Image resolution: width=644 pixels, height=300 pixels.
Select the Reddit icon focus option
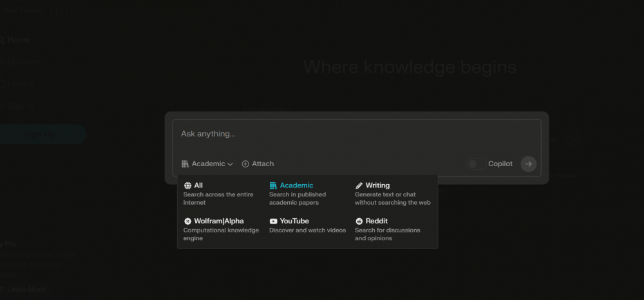(359, 221)
